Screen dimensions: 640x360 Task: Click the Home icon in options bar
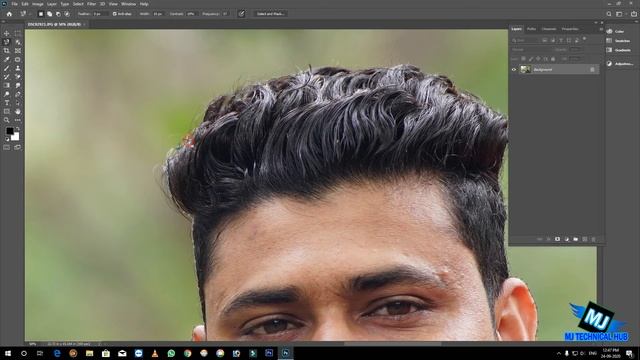[x=9, y=14]
